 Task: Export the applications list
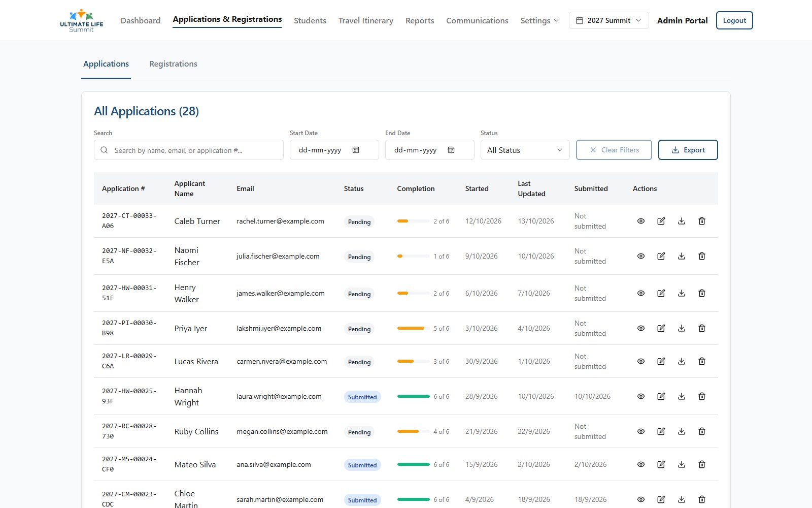(688, 150)
